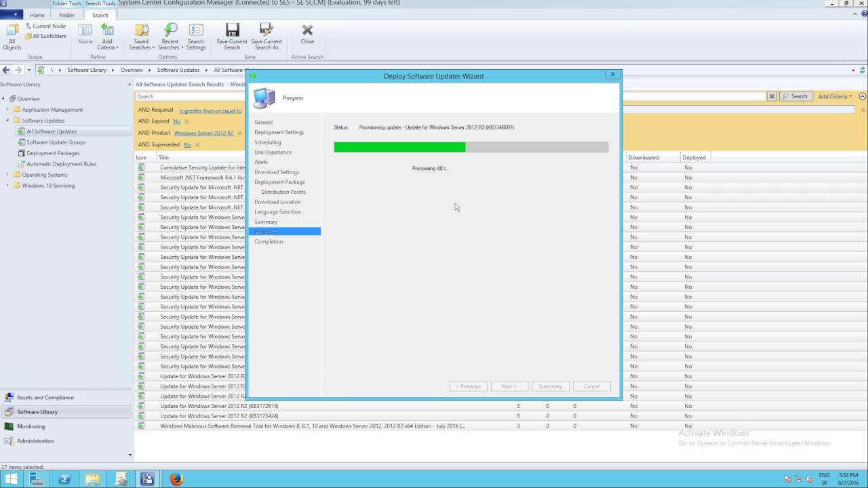Clear the search box with X

[772, 96]
